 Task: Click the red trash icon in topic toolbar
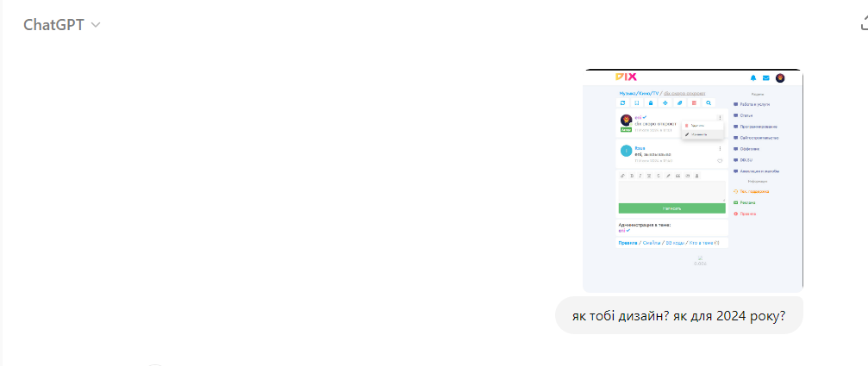pos(694,102)
